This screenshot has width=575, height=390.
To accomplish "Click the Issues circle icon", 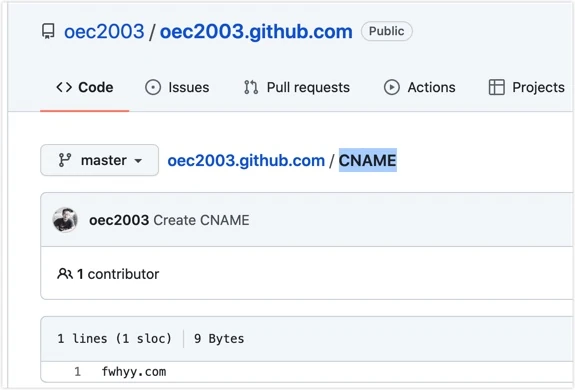I will pyautogui.click(x=153, y=88).
